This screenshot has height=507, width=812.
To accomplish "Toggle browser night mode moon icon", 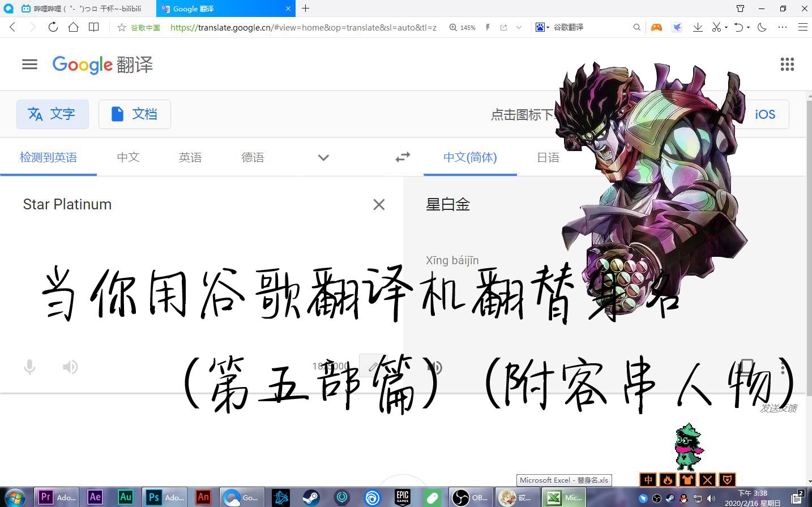I will pyautogui.click(x=762, y=27).
